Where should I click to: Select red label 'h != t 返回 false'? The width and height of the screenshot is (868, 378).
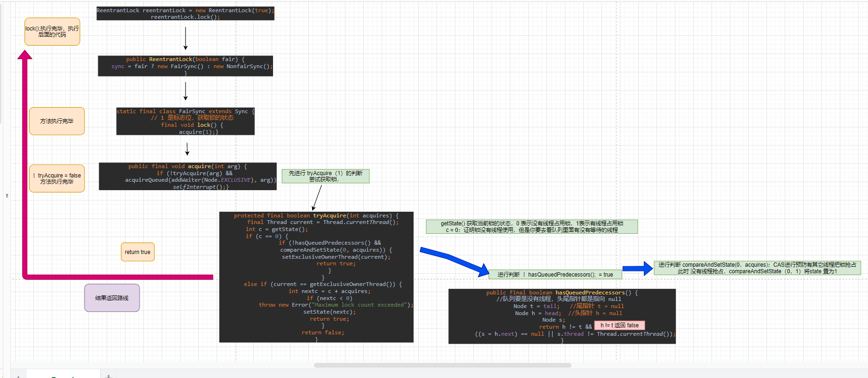pos(619,325)
